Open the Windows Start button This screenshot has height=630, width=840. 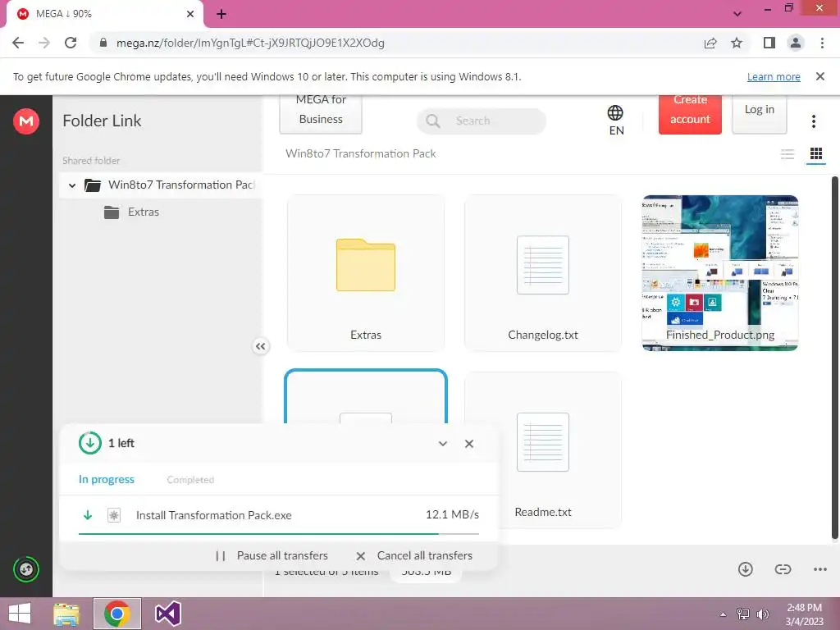pos(20,614)
